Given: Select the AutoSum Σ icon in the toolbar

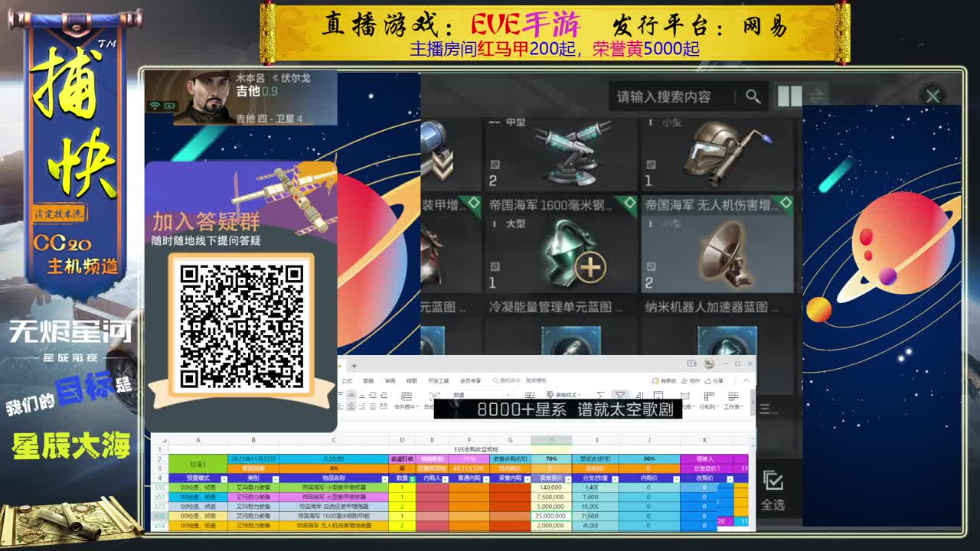Looking at the screenshot, I should point(600,393).
